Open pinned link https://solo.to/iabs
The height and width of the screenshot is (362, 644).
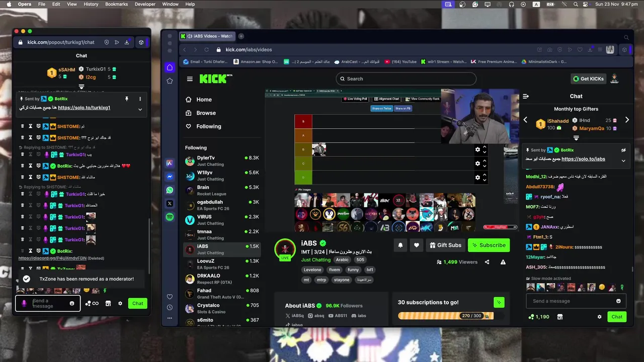(x=583, y=159)
